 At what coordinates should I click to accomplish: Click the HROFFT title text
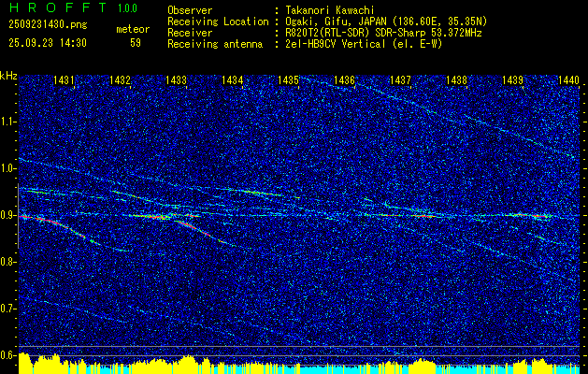point(58,7)
